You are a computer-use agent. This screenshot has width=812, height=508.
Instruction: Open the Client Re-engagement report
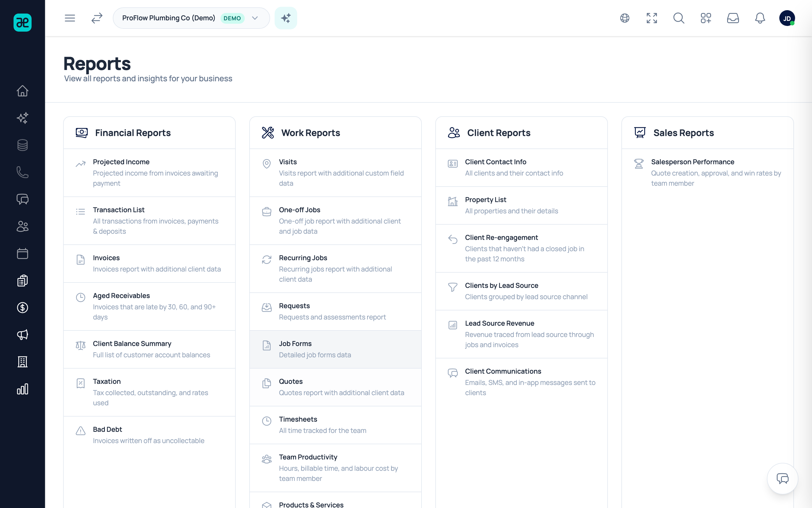(x=521, y=248)
